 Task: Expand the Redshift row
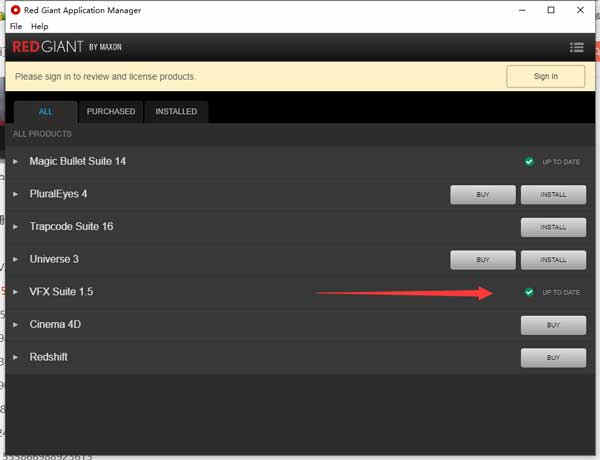15,357
